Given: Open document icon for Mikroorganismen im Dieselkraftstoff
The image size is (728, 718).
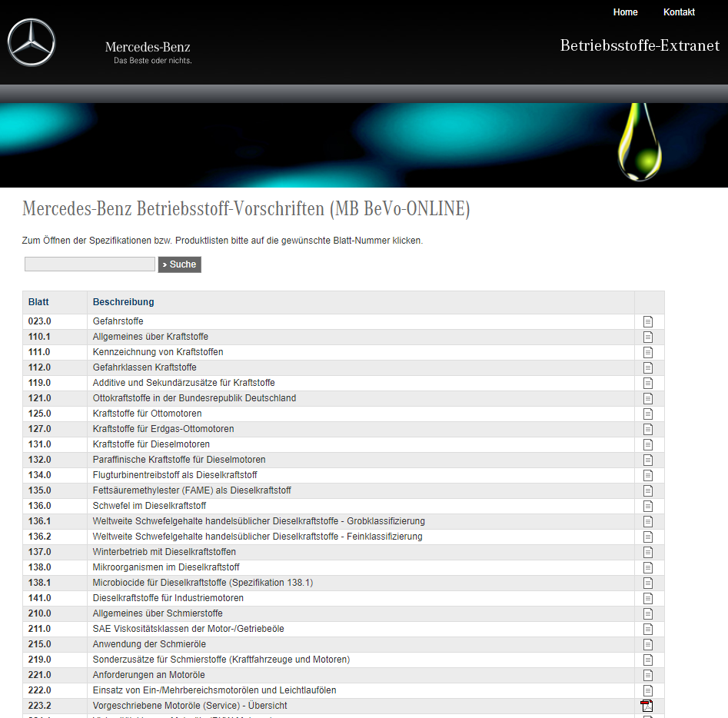Looking at the screenshot, I should 648,567.
